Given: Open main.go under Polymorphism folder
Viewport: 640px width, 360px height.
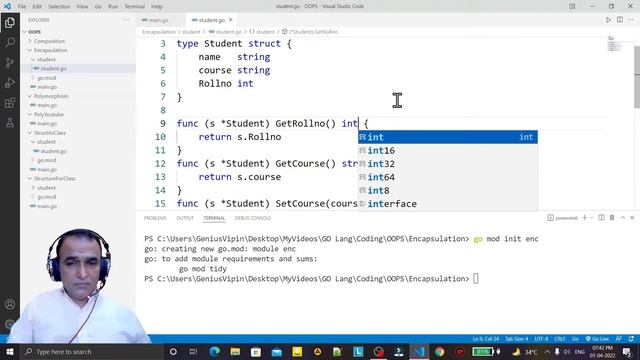Looking at the screenshot, I should [x=47, y=105].
